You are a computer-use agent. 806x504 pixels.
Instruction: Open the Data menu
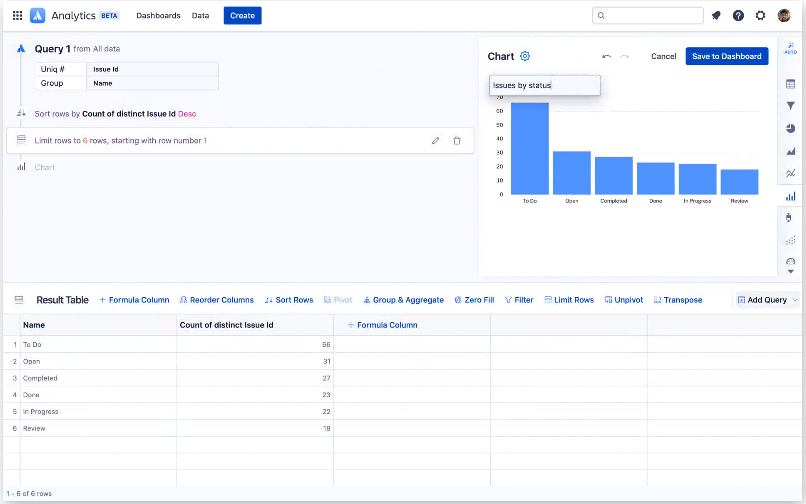(200, 16)
